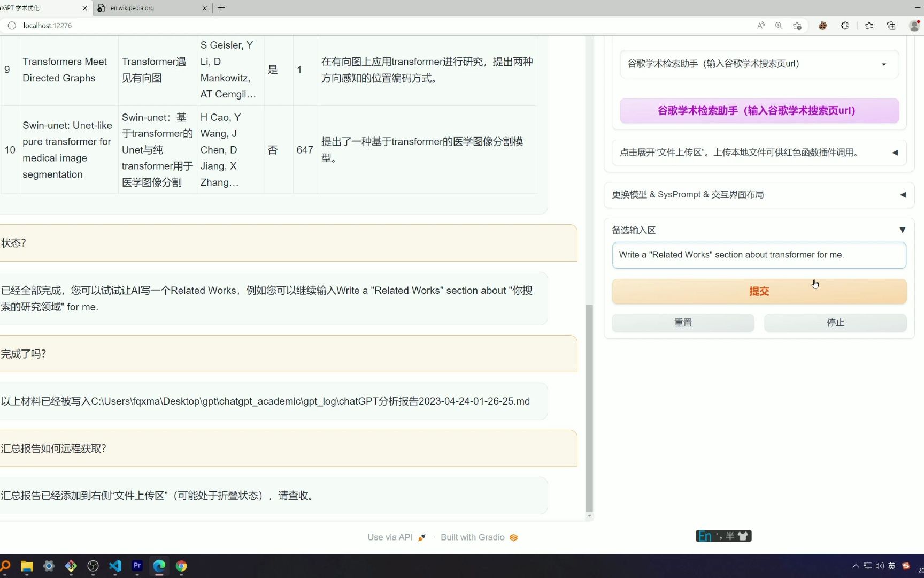Open the orange search icon in taskbar

click(x=5, y=566)
